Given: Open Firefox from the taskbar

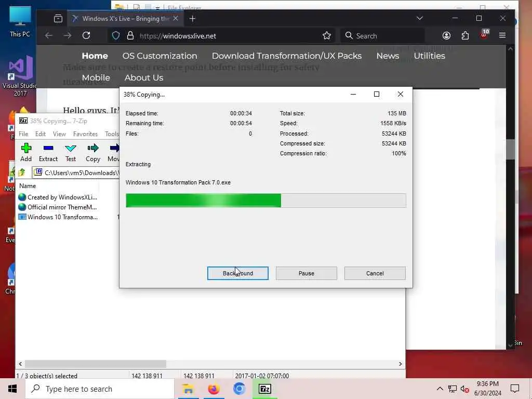Looking at the screenshot, I should pyautogui.click(x=214, y=389).
